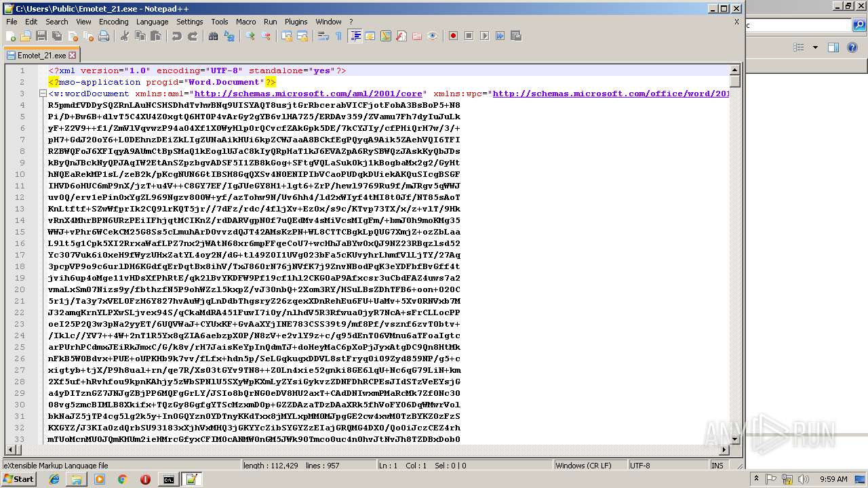Open the Replace dialog icon
Viewport: 868px width, 488px height.
coord(229,36)
